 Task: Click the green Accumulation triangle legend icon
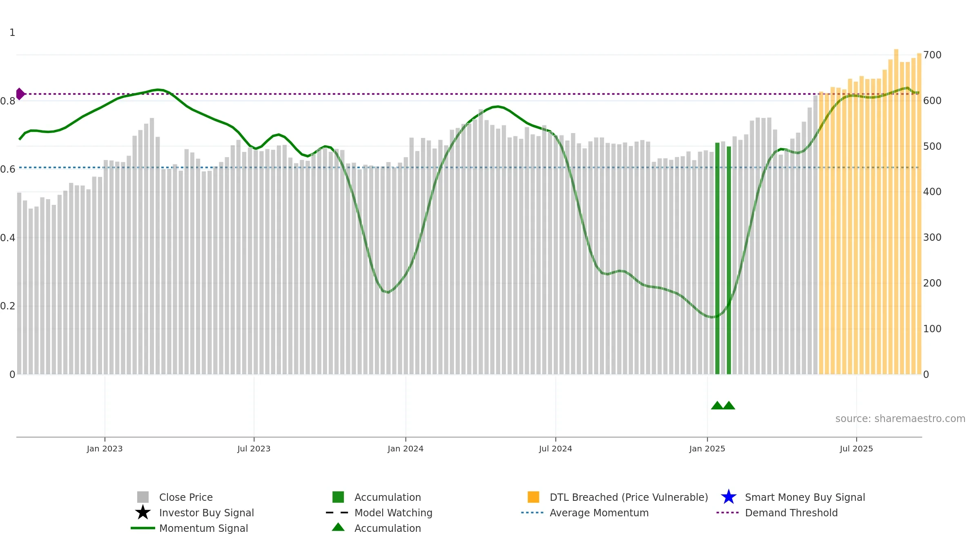point(338,527)
